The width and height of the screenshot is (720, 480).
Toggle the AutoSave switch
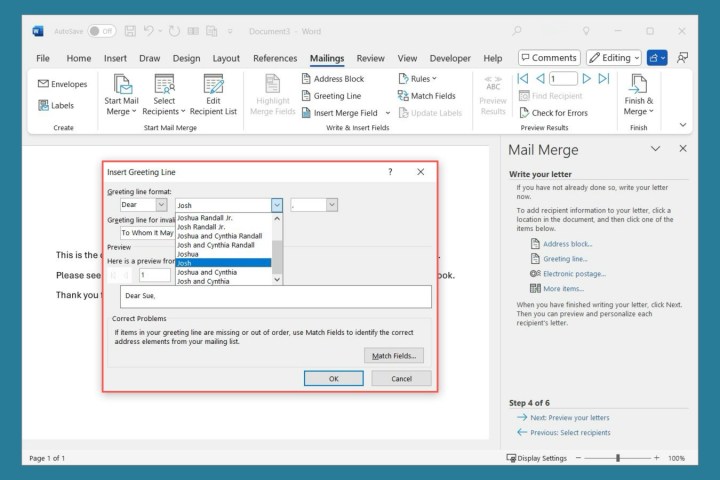[x=103, y=31]
